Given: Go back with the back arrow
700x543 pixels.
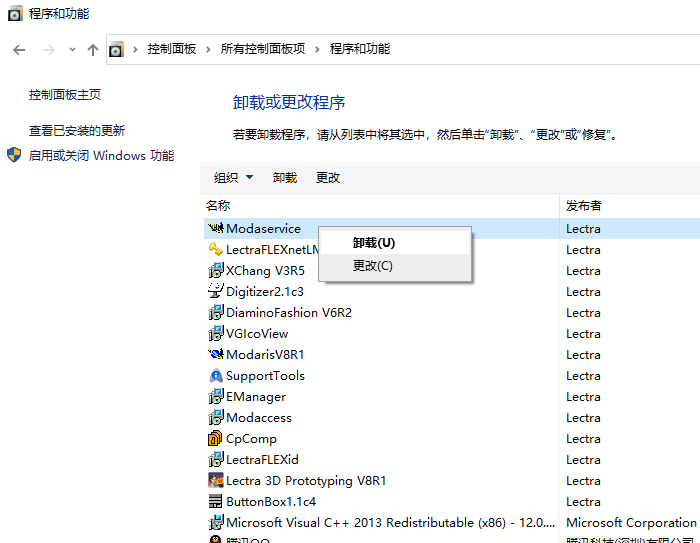Looking at the screenshot, I should [19, 50].
